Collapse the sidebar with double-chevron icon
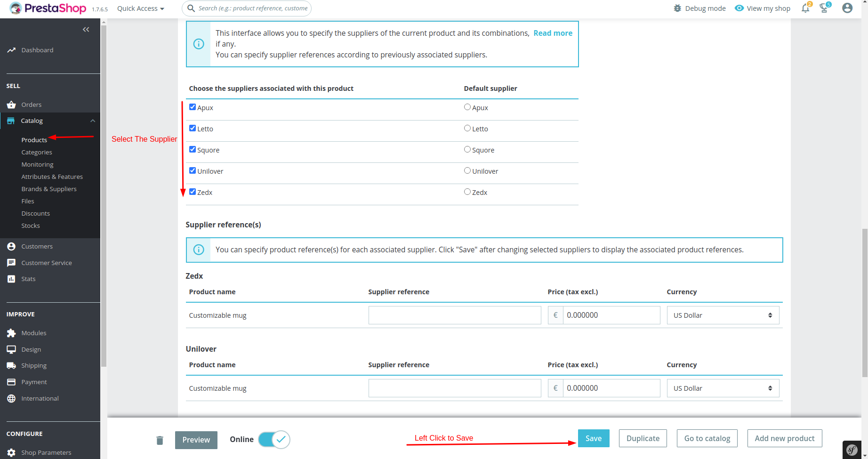The width and height of the screenshot is (868, 459). [86, 29]
